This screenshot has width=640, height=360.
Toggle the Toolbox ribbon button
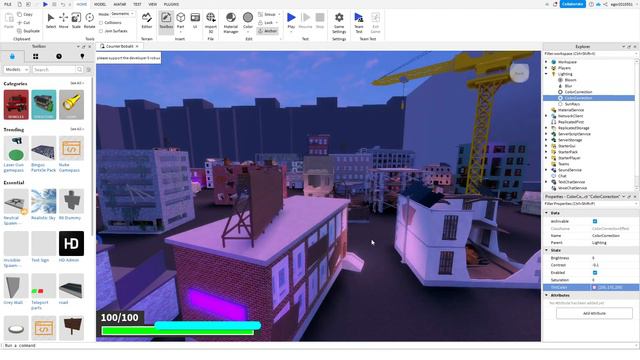(x=166, y=21)
